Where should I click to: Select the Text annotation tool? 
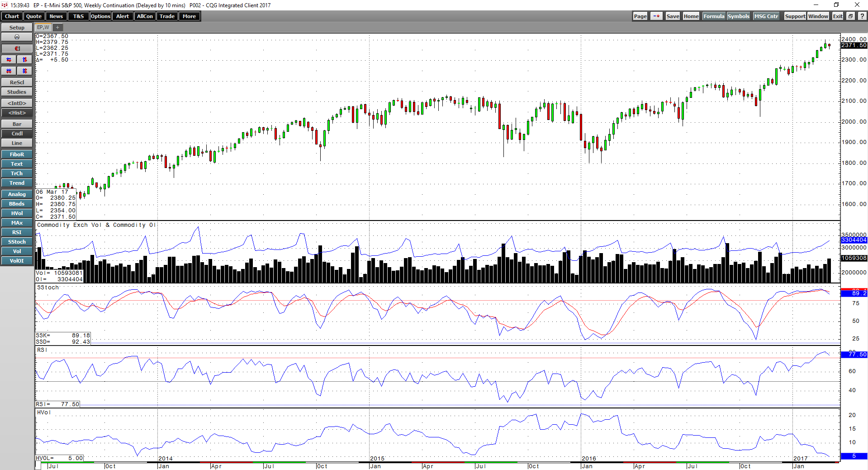(x=17, y=164)
